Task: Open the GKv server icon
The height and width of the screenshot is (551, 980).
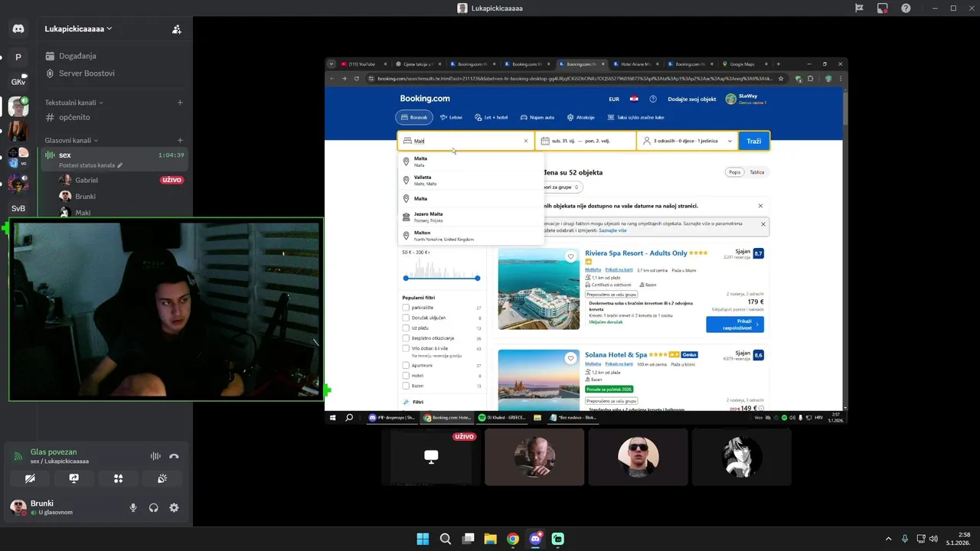Action: (18, 81)
